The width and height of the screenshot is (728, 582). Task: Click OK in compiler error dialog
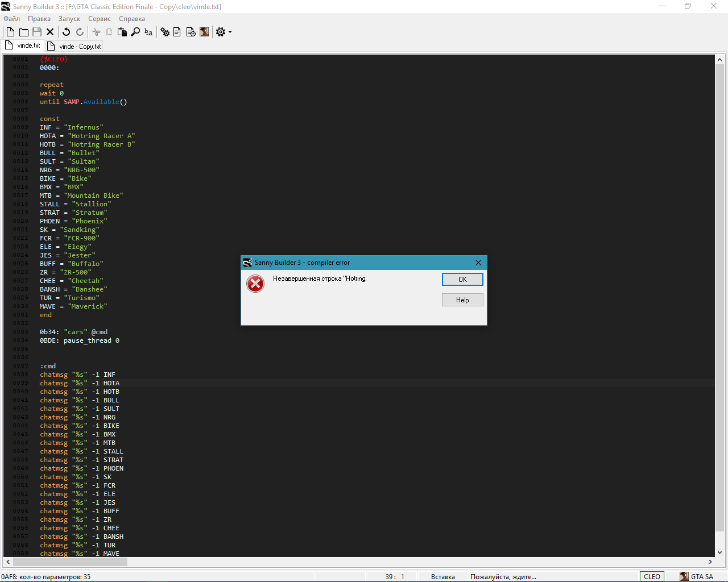(x=462, y=279)
